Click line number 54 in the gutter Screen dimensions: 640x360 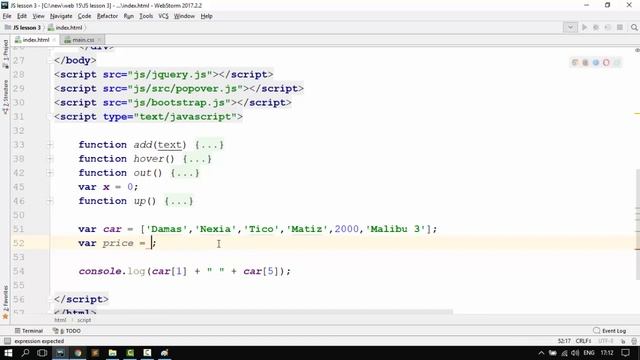pyautogui.click(x=18, y=271)
